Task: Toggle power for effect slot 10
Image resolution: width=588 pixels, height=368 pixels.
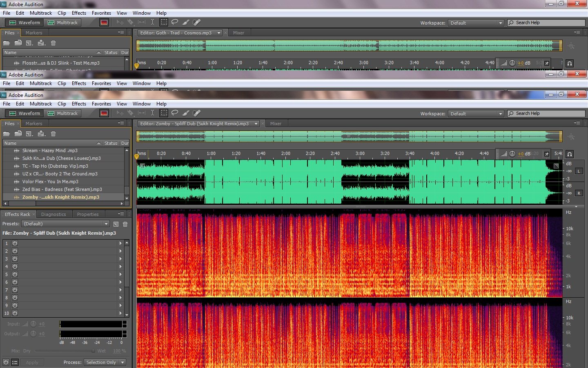Action: 15,313
